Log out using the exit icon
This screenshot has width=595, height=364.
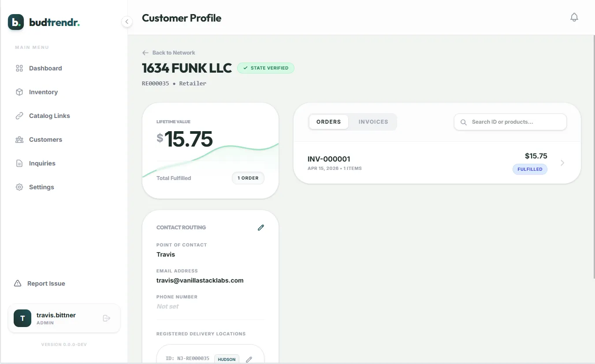tap(106, 318)
